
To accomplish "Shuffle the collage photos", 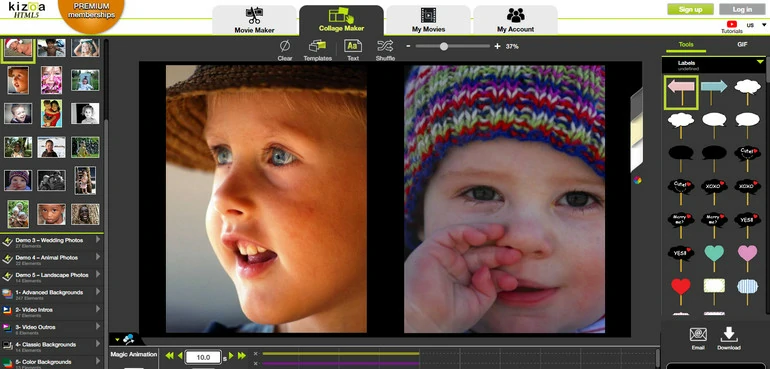I will [385, 51].
